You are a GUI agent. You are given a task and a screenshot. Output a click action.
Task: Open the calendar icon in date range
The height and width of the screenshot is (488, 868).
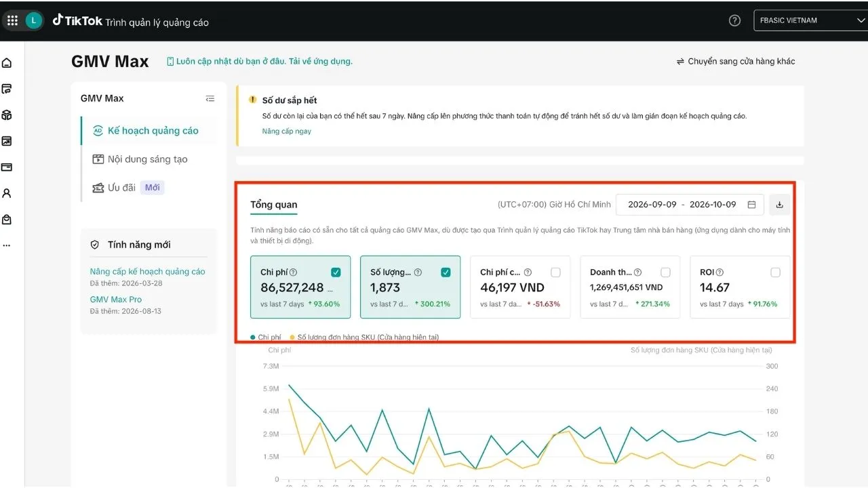(751, 205)
